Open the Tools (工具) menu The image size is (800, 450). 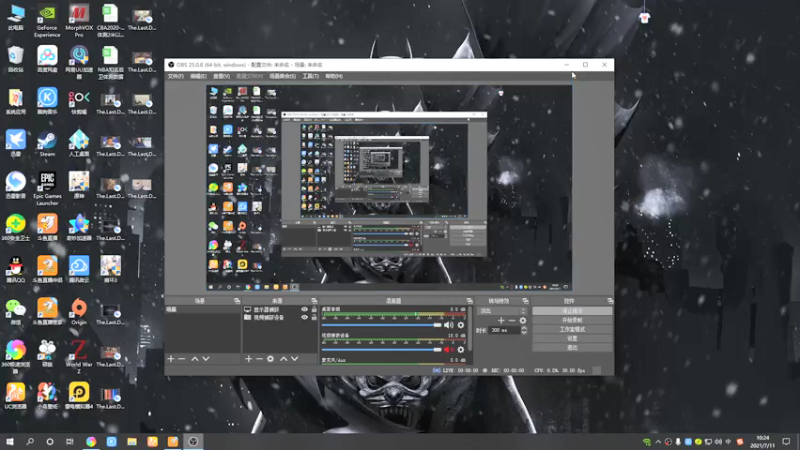[x=310, y=77]
